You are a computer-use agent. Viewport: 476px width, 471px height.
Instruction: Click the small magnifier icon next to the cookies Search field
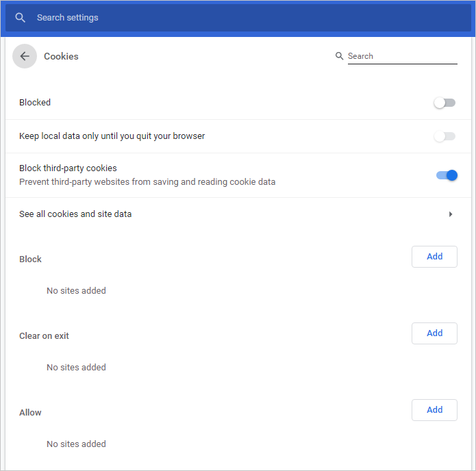click(x=339, y=56)
